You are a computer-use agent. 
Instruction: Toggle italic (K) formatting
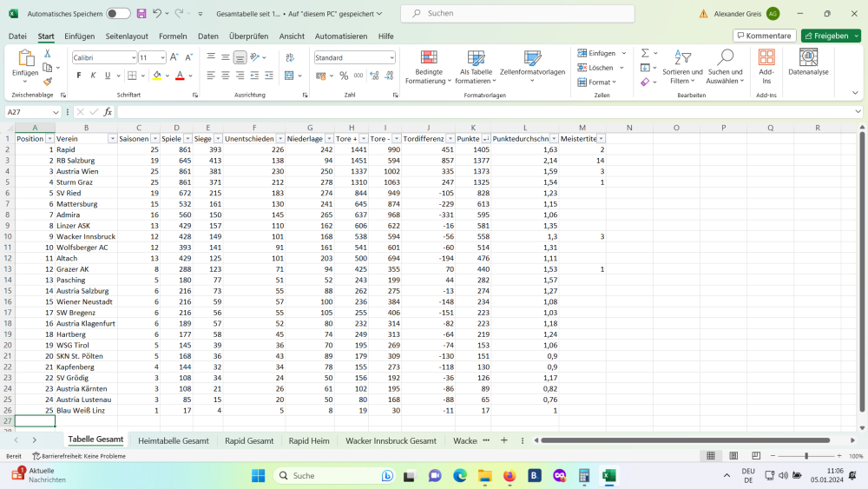coord(93,76)
